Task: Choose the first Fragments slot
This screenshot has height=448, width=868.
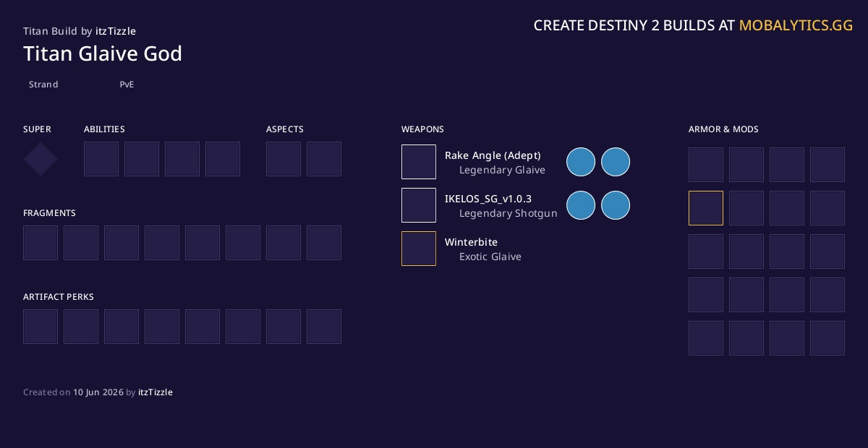Action: tap(41, 243)
